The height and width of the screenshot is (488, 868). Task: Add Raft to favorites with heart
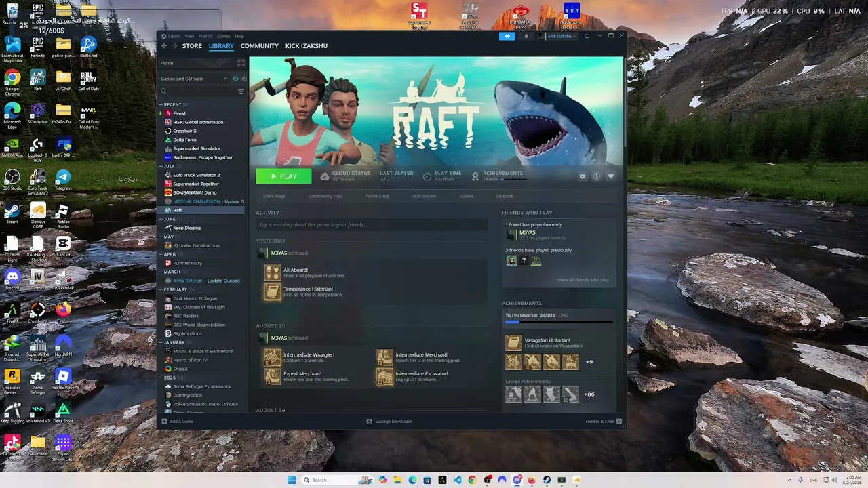click(610, 176)
